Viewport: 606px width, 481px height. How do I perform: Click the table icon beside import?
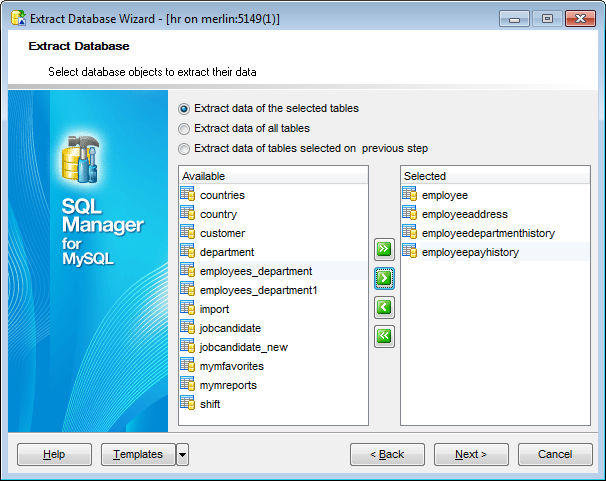click(188, 308)
